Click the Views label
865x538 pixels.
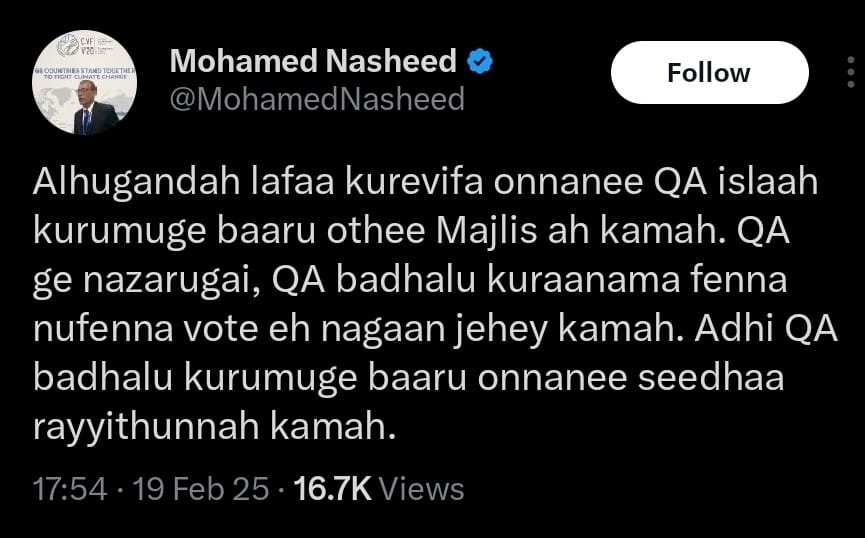click(x=422, y=488)
